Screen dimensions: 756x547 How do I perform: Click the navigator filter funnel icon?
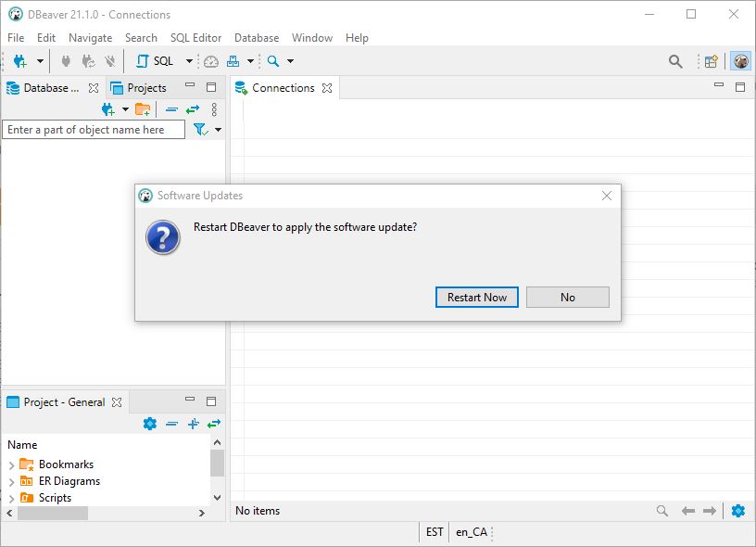pyautogui.click(x=200, y=129)
